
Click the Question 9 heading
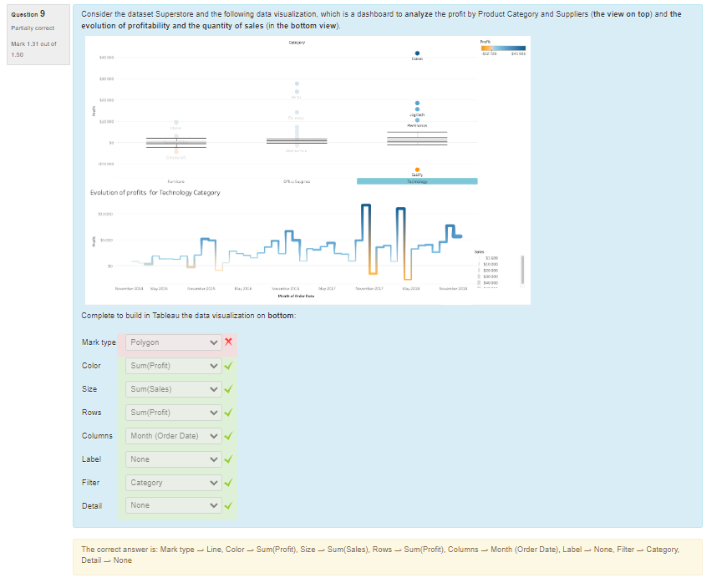[30, 13]
